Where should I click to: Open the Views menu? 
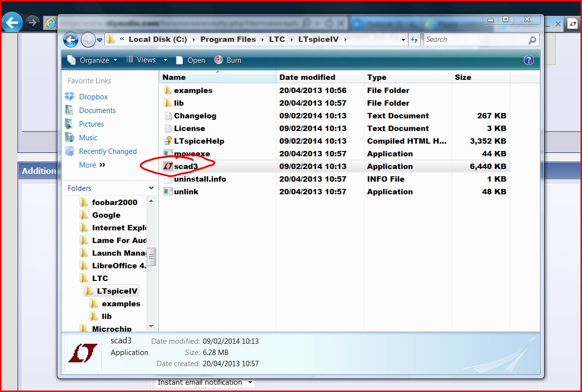(x=141, y=60)
